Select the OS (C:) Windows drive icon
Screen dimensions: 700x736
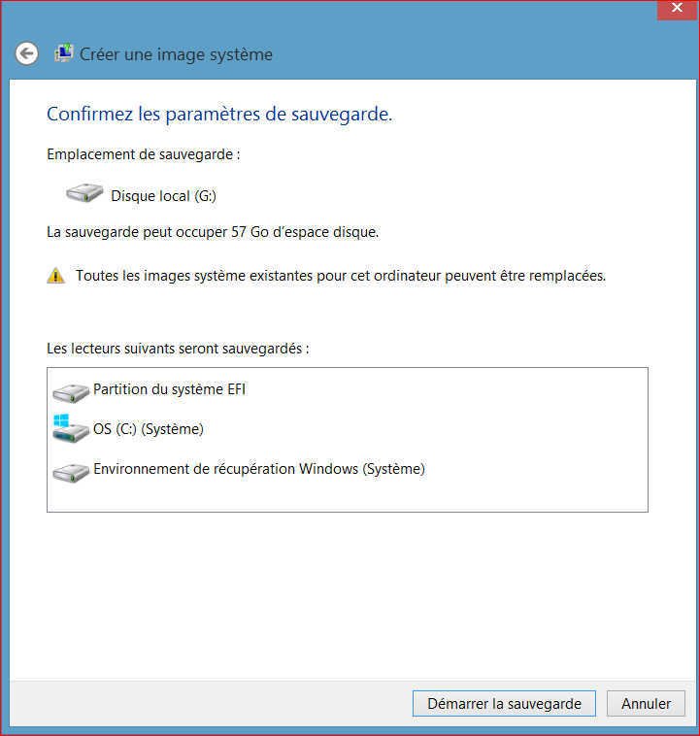coord(70,430)
